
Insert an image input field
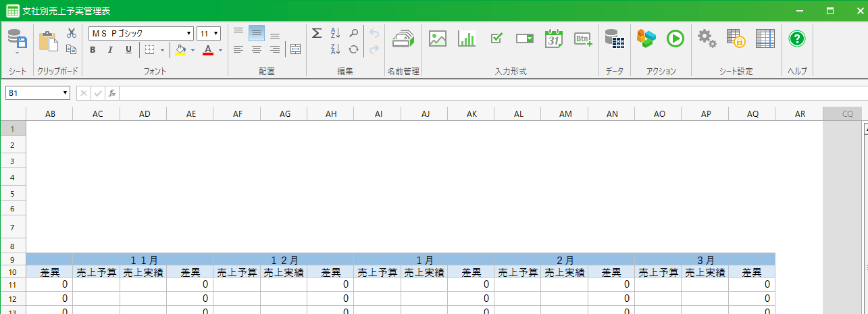[438, 39]
